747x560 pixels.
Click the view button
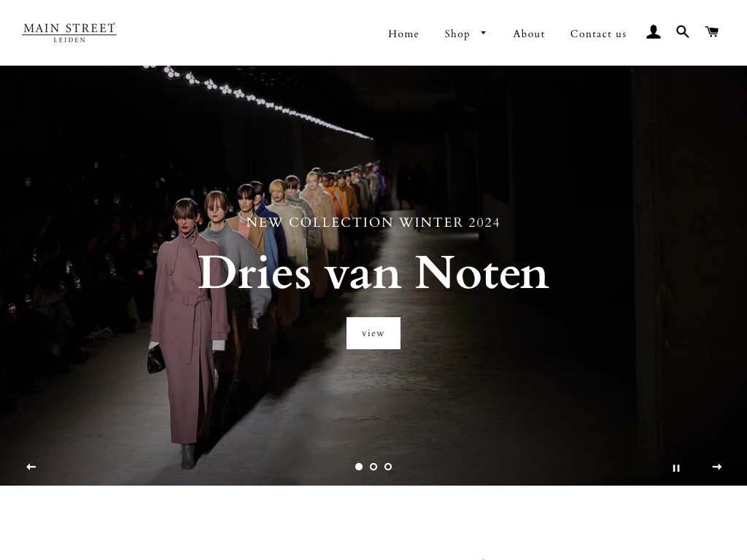(x=373, y=332)
